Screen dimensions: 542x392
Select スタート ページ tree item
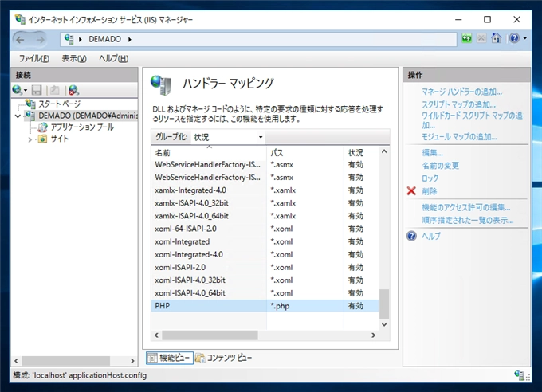tap(60, 104)
